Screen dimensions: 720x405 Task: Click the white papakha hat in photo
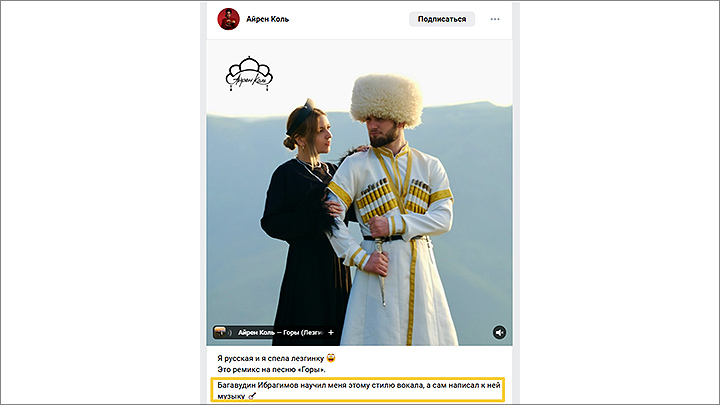coord(386,100)
